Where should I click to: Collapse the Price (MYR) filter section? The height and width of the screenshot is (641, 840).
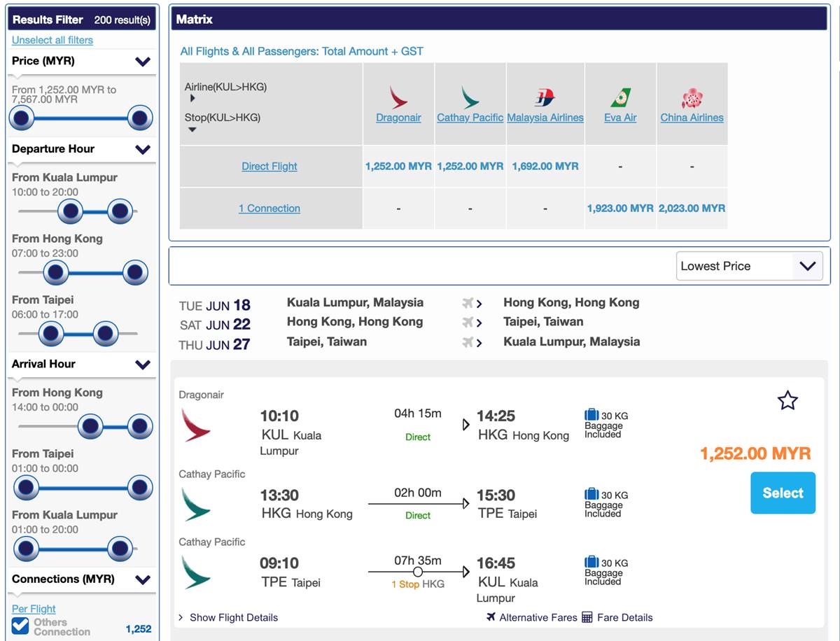tap(143, 62)
